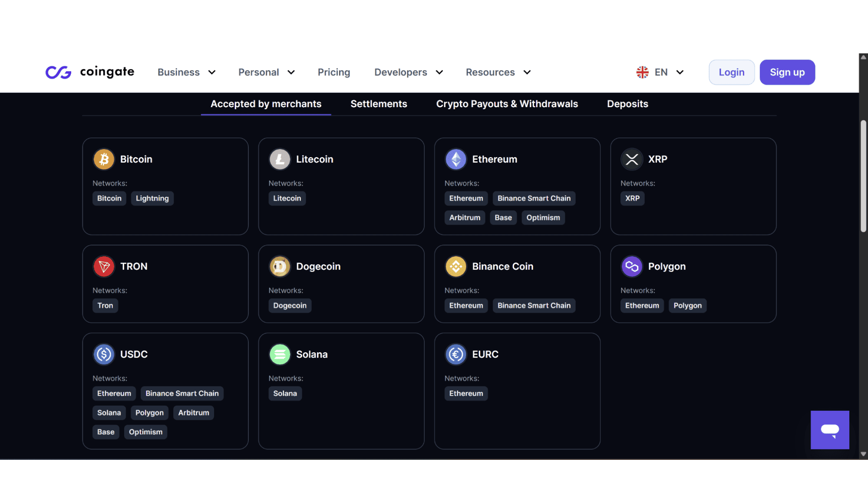
Task: Click the TRON coin icon
Action: tap(104, 266)
